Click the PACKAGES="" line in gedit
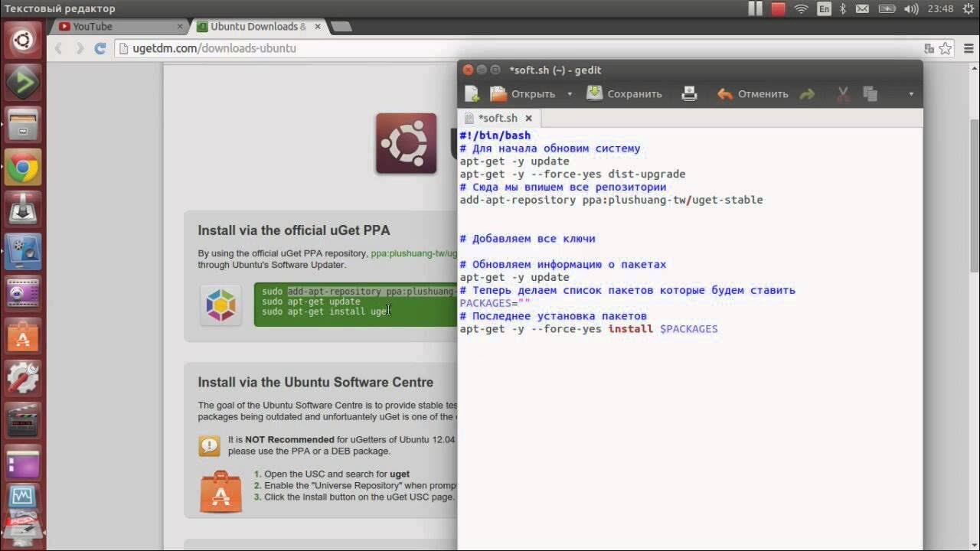The image size is (980, 551). 495,303
